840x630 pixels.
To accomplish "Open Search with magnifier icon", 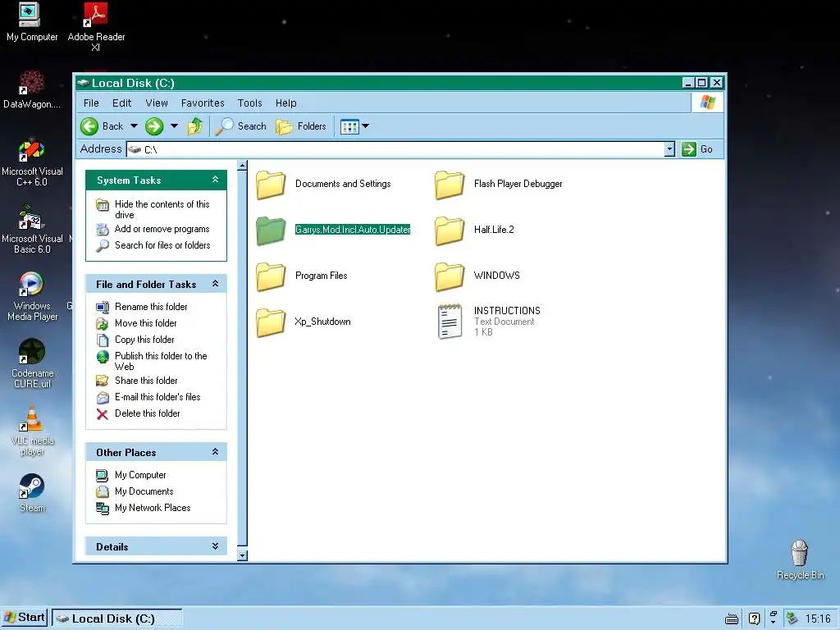I will pyautogui.click(x=240, y=126).
